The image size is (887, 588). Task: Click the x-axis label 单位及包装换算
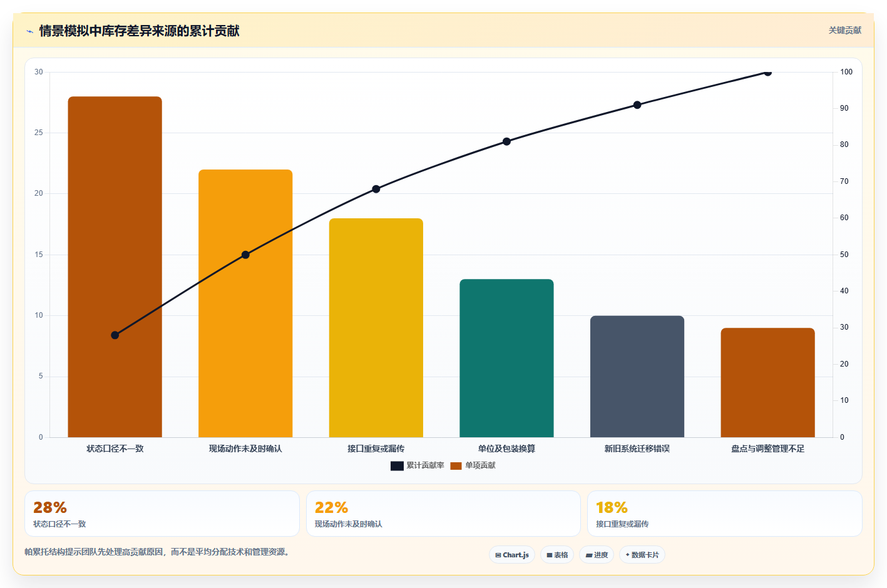click(506, 449)
